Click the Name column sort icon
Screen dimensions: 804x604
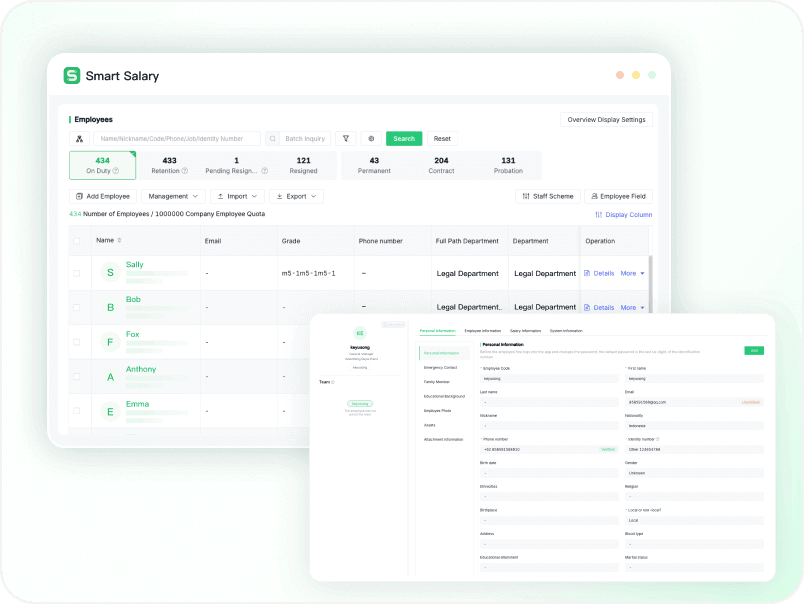coord(119,240)
